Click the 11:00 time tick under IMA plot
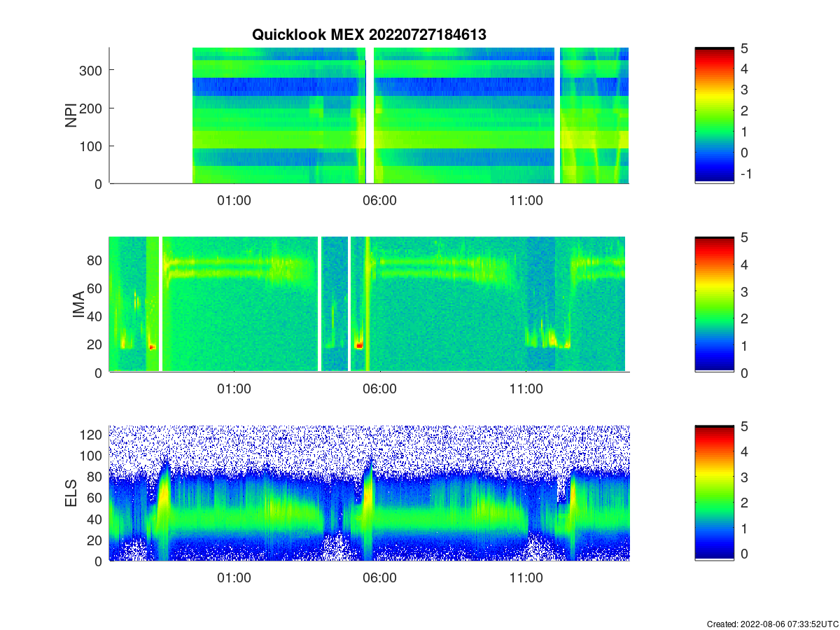The image size is (840, 630). (526, 389)
